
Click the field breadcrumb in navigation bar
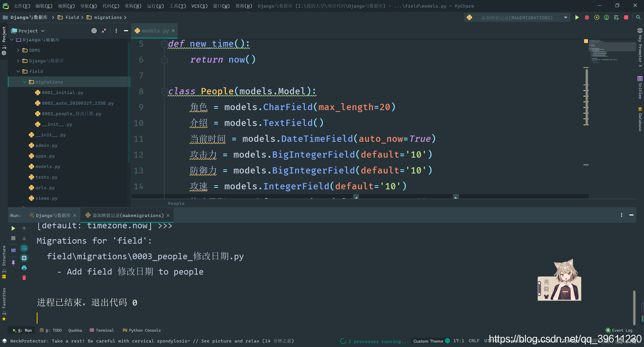[x=72, y=17]
